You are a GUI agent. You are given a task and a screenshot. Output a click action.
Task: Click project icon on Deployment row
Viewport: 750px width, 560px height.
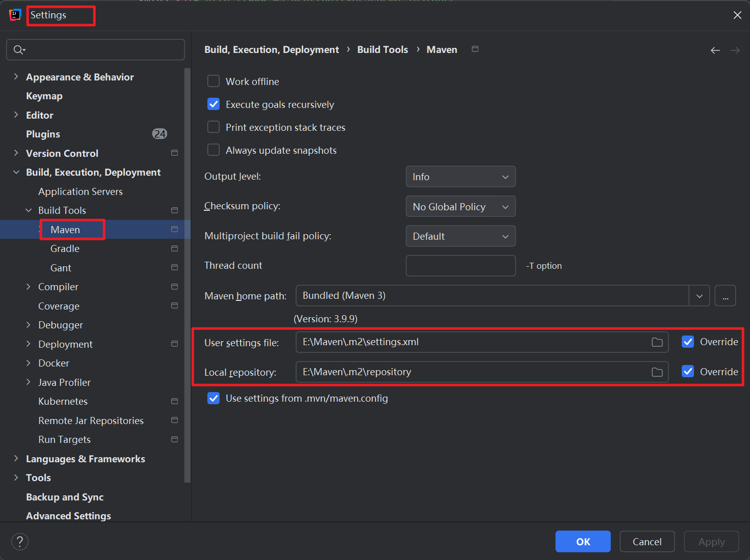(x=175, y=344)
